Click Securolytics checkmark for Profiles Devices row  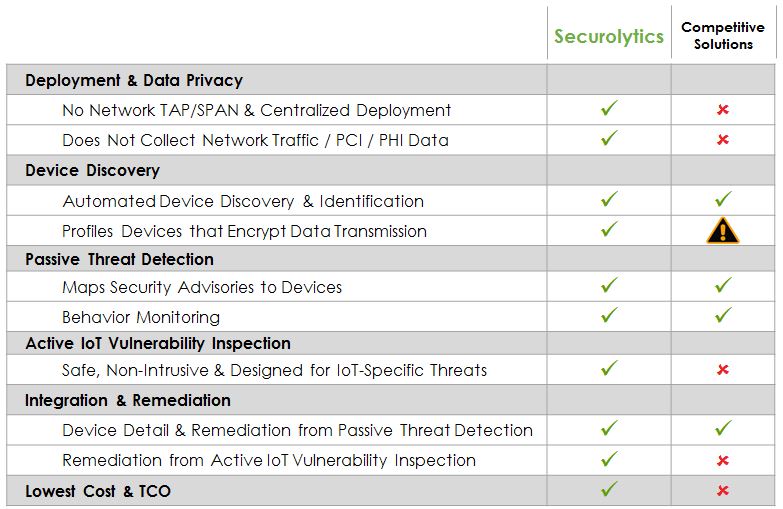[609, 230]
